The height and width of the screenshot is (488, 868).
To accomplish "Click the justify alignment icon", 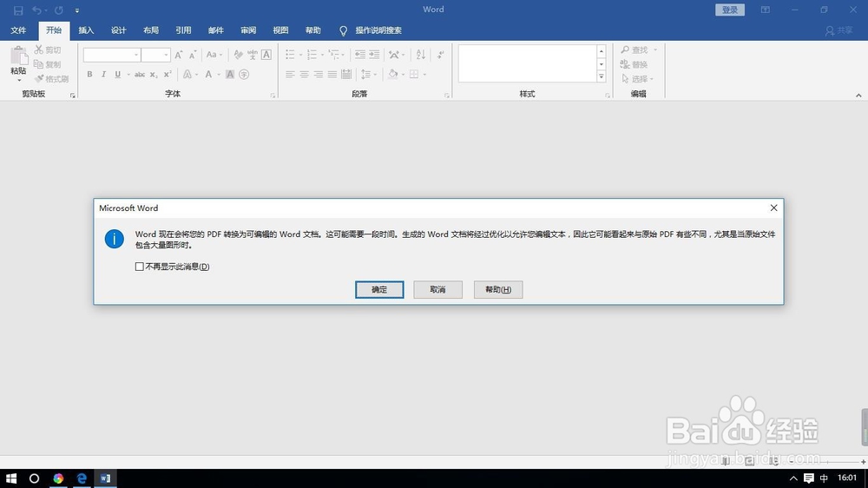I will 332,74.
